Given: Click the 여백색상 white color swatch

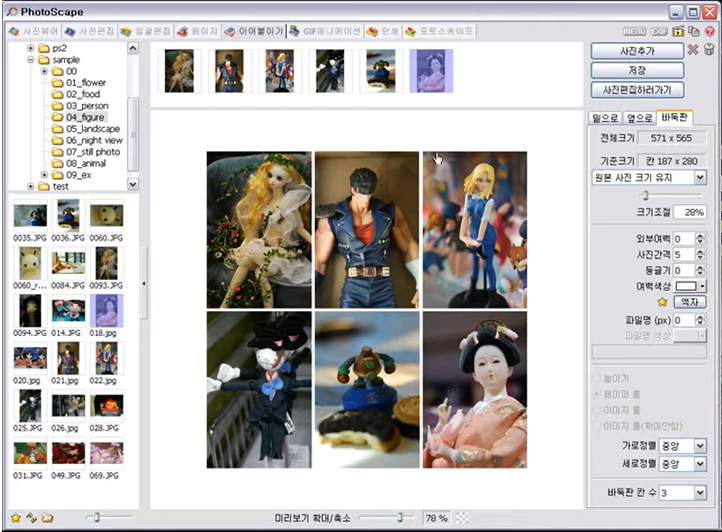Looking at the screenshot, I should point(686,286).
